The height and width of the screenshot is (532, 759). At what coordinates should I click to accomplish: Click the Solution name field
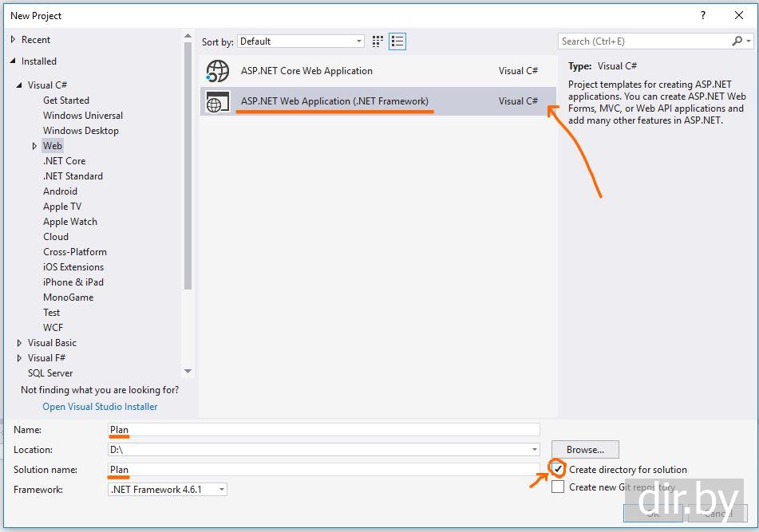click(324, 469)
